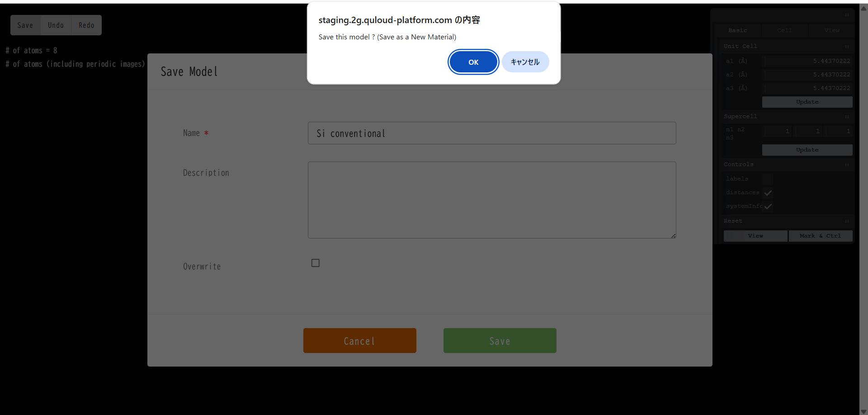Click the キャンセル button in the browser dialog

(x=525, y=62)
